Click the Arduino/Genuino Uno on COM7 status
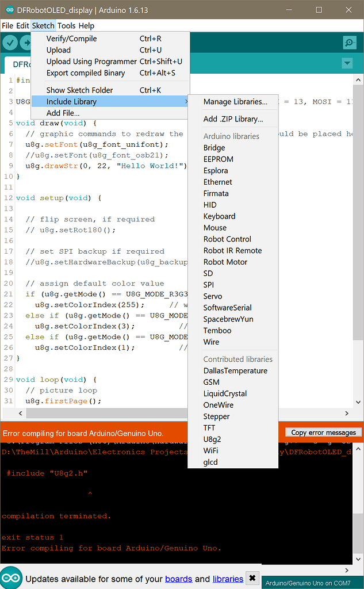 point(308,583)
